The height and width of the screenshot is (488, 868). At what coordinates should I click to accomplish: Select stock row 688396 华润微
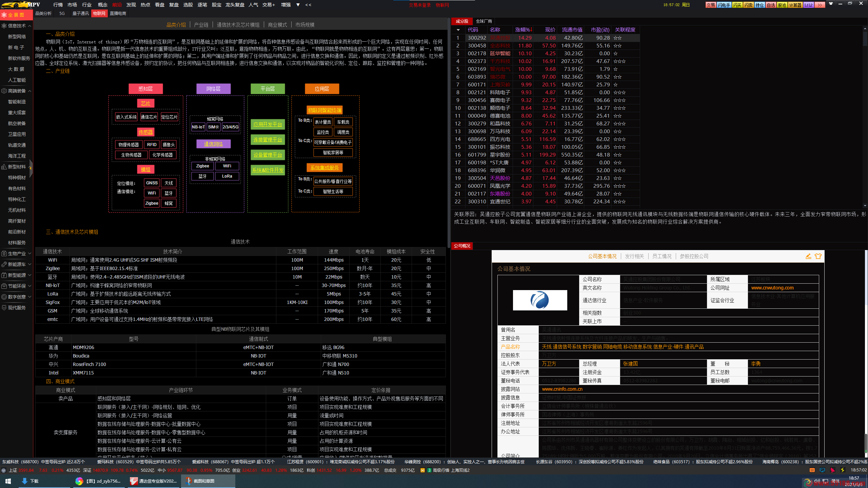coord(546,170)
